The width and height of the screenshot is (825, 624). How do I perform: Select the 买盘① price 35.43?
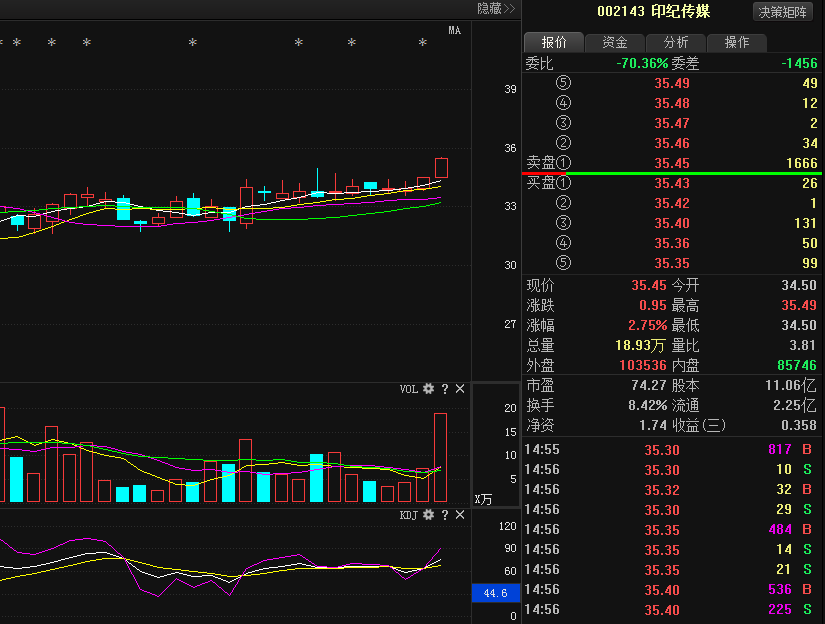click(x=672, y=183)
